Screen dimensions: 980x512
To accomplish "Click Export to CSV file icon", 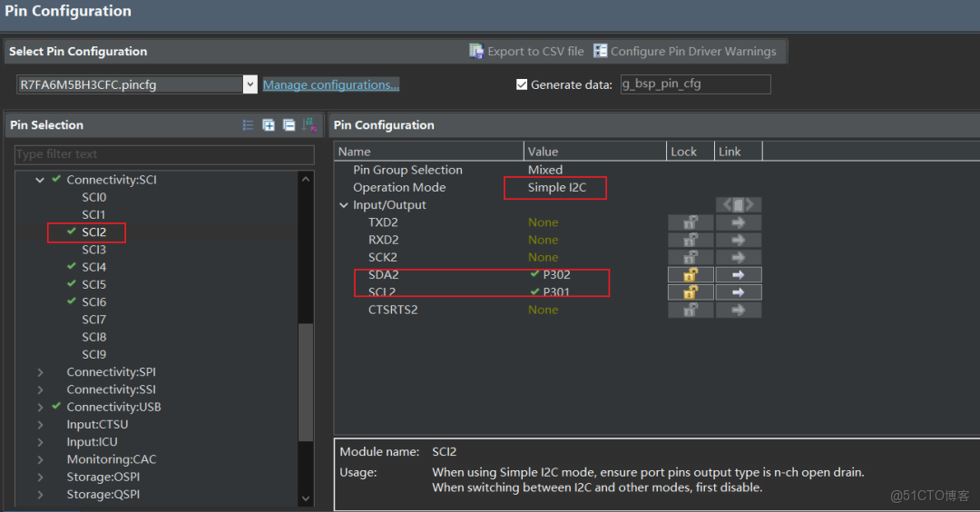I will click(x=476, y=51).
